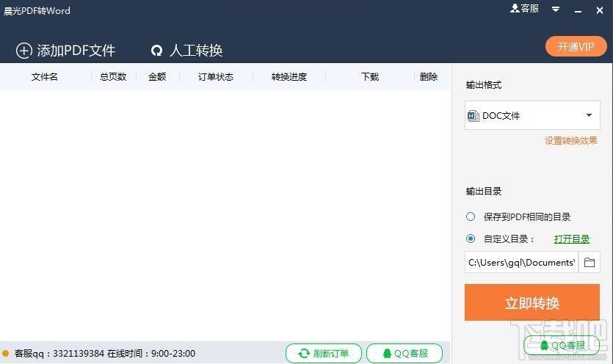Viewport: 613px width, 364px height.
Task: Expand the DOC文件 output format dropdown
Action: (x=590, y=115)
